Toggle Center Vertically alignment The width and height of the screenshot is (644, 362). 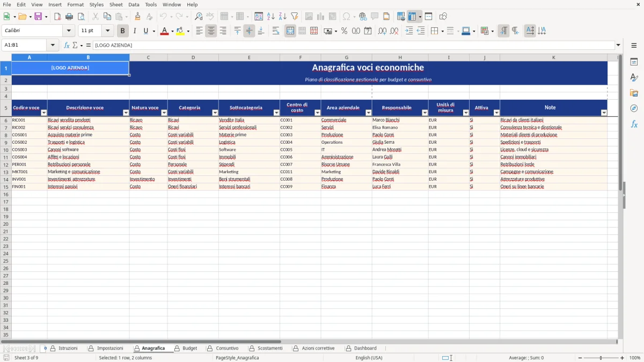[x=249, y=31]
